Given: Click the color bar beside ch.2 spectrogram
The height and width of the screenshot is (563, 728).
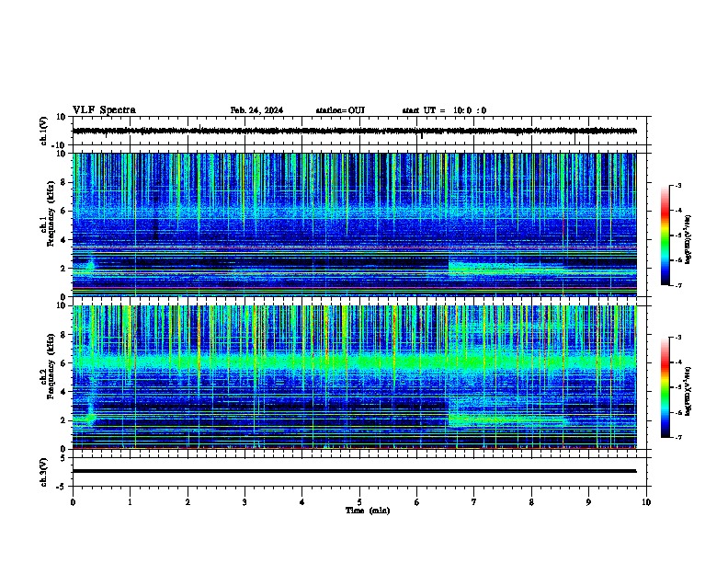Looking at the screenshot, I should 665,387.
